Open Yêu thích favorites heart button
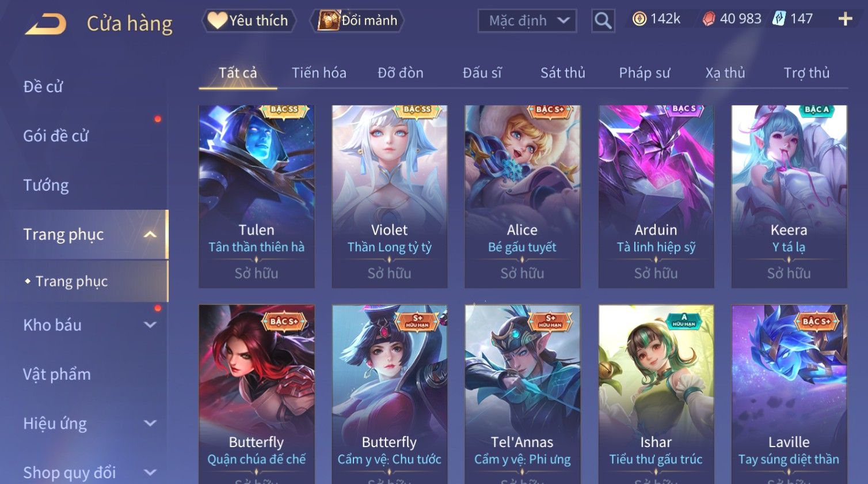The width and height of the screenshot is (868, 484). pos(249,21)
